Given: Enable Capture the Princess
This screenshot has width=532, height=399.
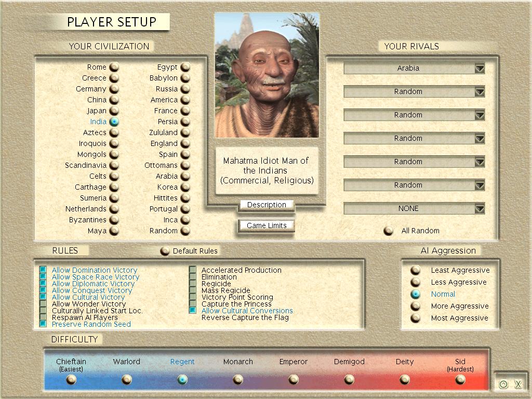Looking at the screenshot, I should tap(193, 303).
